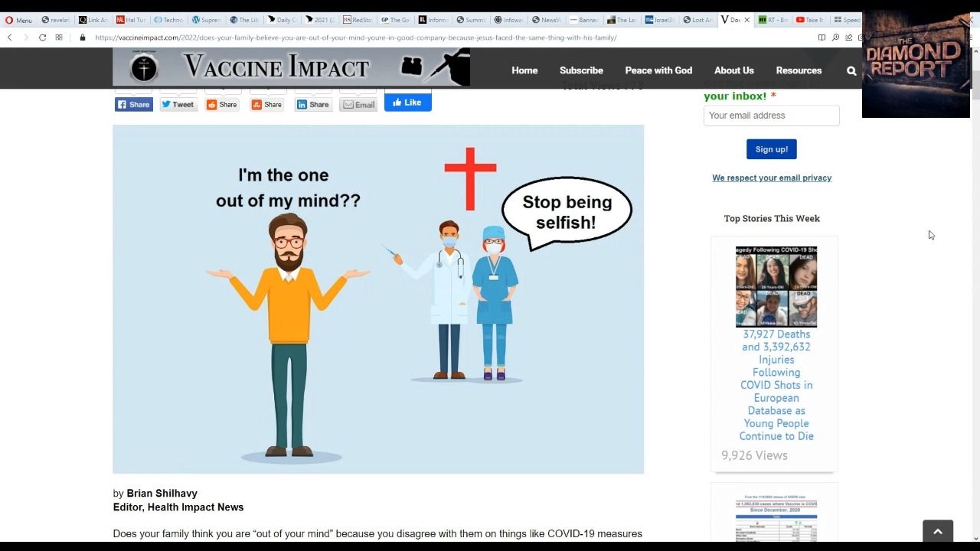The image size is (980, 551).
Task: Open the Opera Menu
Action: 18,20
